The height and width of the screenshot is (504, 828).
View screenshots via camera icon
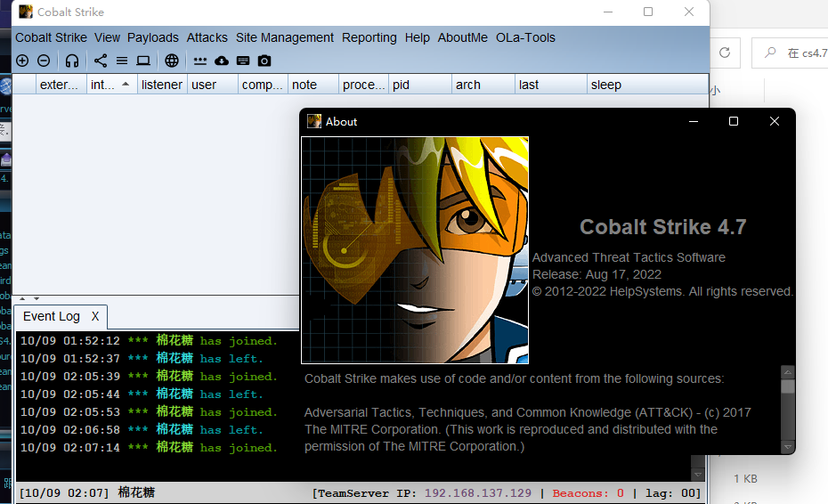(x=264, y=61)
